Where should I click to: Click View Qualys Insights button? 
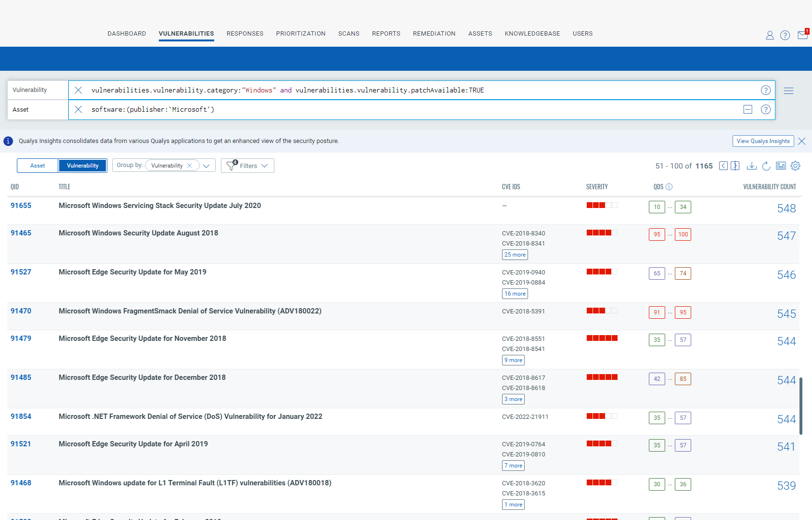763,141
